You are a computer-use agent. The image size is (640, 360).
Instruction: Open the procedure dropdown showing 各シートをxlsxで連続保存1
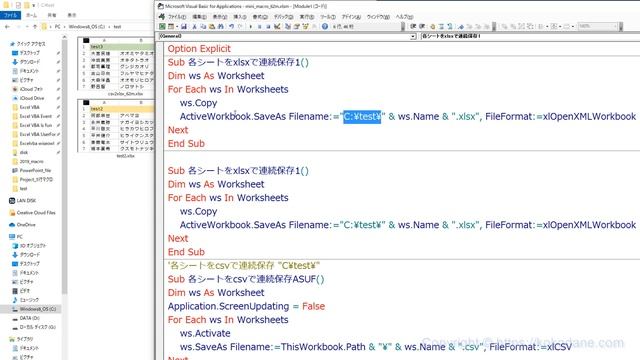530,36
